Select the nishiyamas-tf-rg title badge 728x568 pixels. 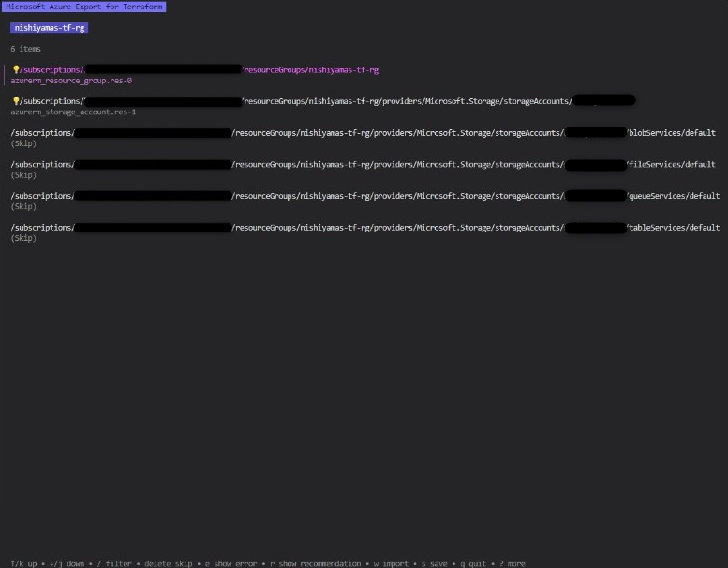[x=50, y=28]
